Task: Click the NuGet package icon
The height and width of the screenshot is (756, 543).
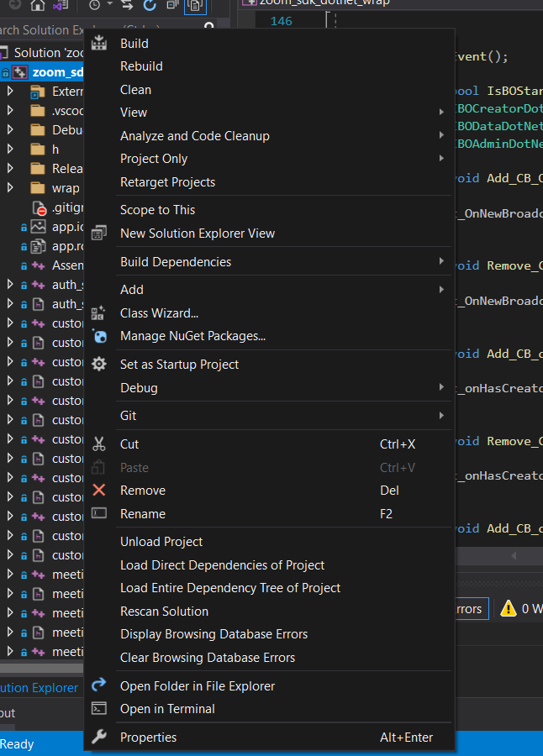Action: coord(99,336)
